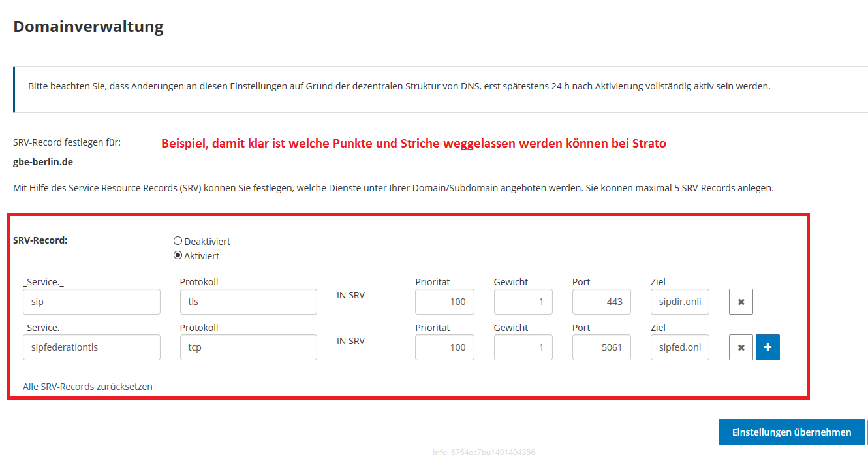Focus the Service field containing sip

coord(91,302)
